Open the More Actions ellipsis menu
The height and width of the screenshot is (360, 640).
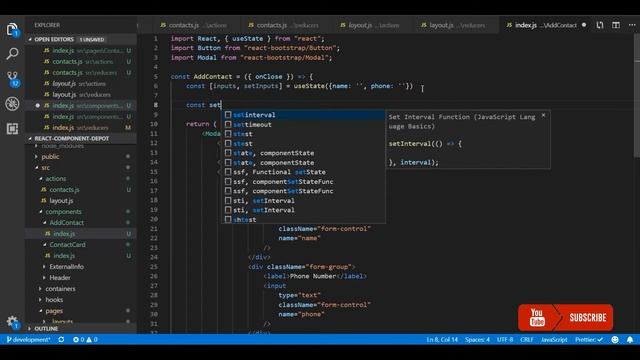632,25
